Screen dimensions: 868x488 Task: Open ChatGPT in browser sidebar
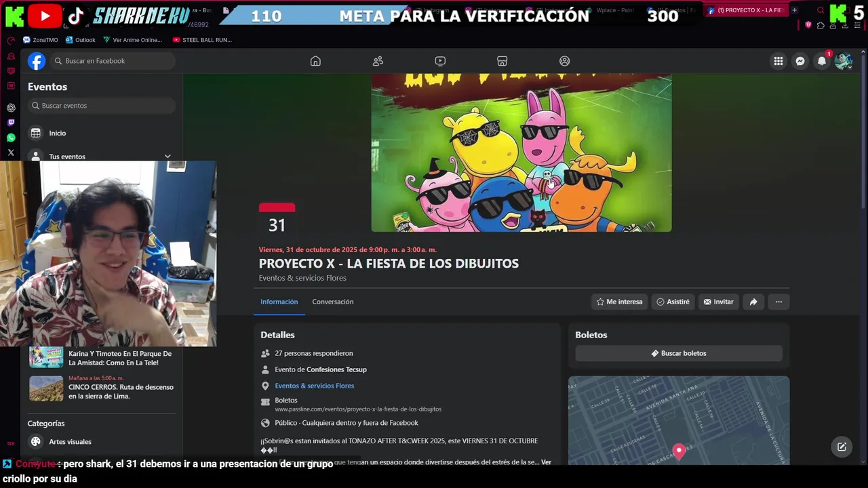11,108
